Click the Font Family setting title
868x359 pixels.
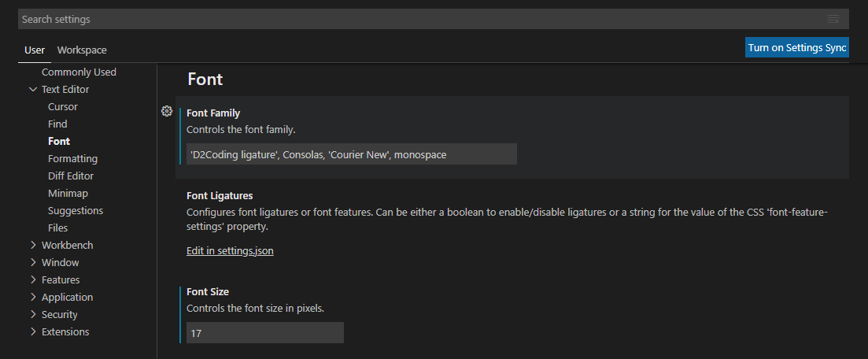tap(213, 113)
